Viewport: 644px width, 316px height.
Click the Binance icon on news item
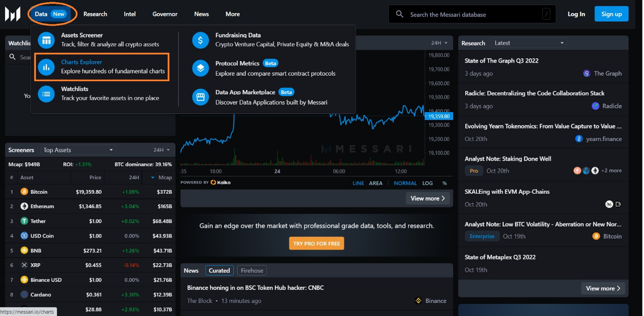click(x=419, y=301)
